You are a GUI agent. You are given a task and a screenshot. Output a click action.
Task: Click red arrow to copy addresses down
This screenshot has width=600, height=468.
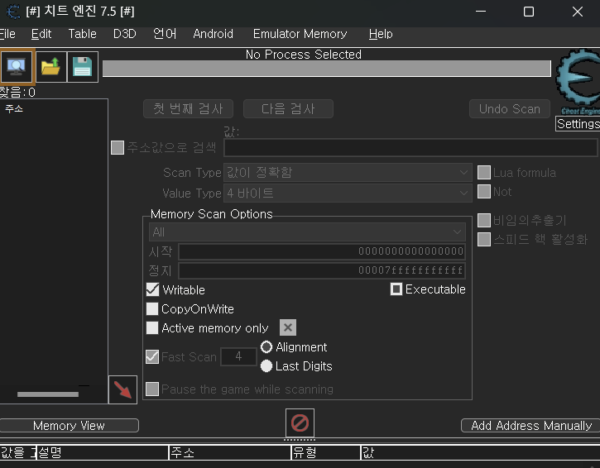click(x=123, y=390)
